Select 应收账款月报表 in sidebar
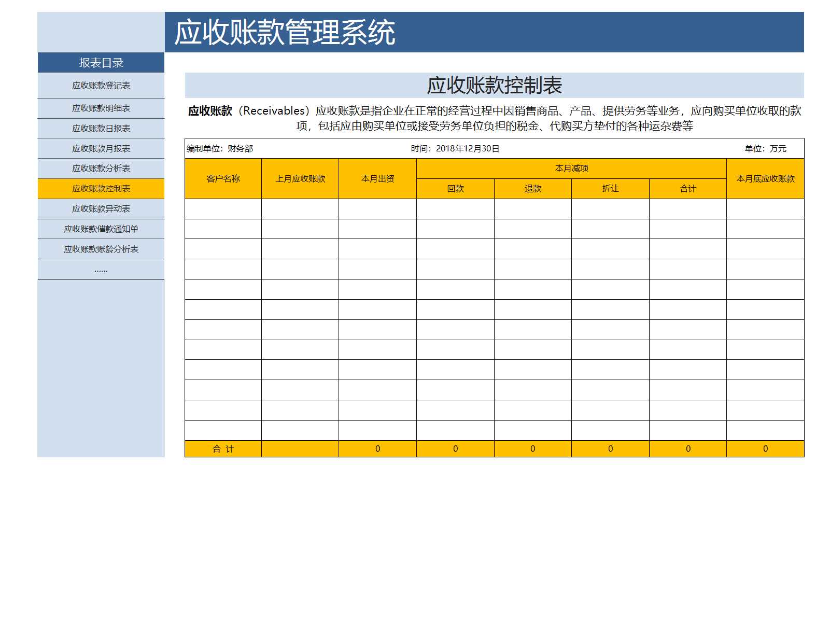The height and width of the screenshot is (644, 816). pos(101,149)
